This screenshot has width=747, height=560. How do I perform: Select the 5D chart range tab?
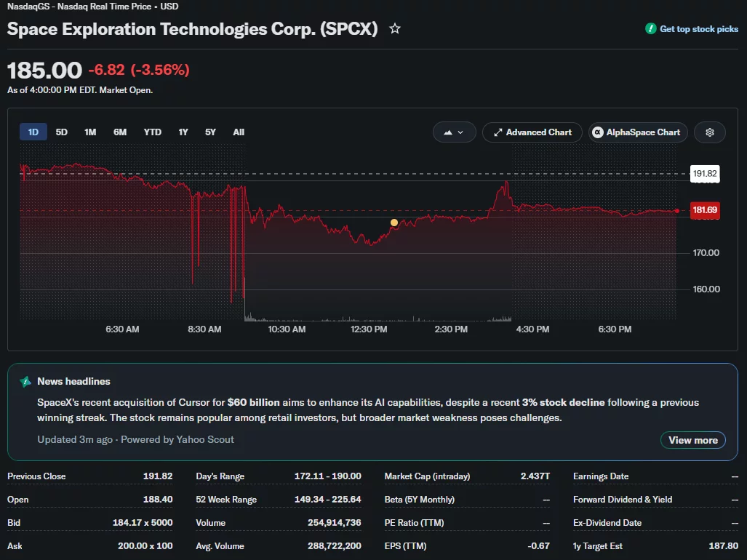(x=61, y=132)
